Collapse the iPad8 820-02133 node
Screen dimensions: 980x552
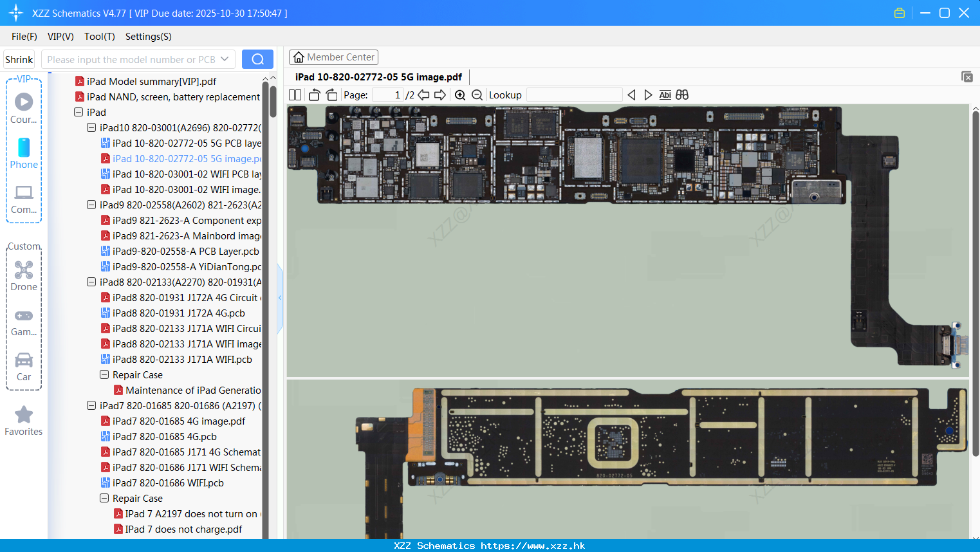click(91, 282)
